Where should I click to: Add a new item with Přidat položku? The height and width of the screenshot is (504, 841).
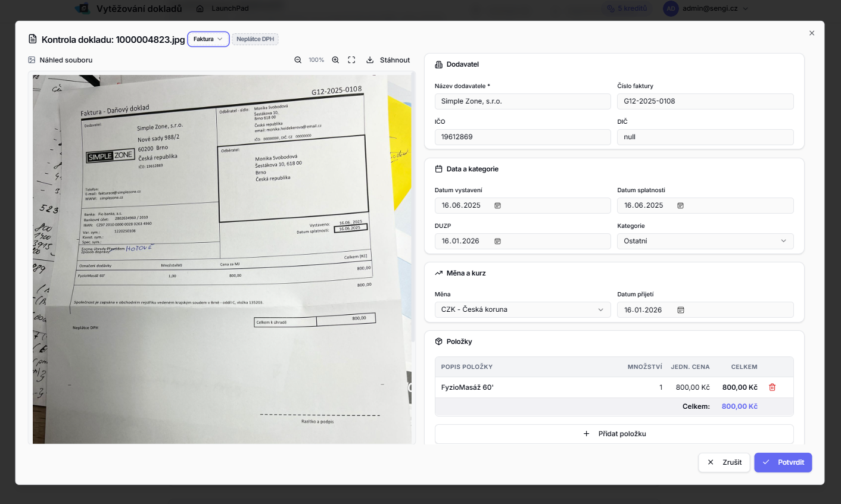click(614, 434)
